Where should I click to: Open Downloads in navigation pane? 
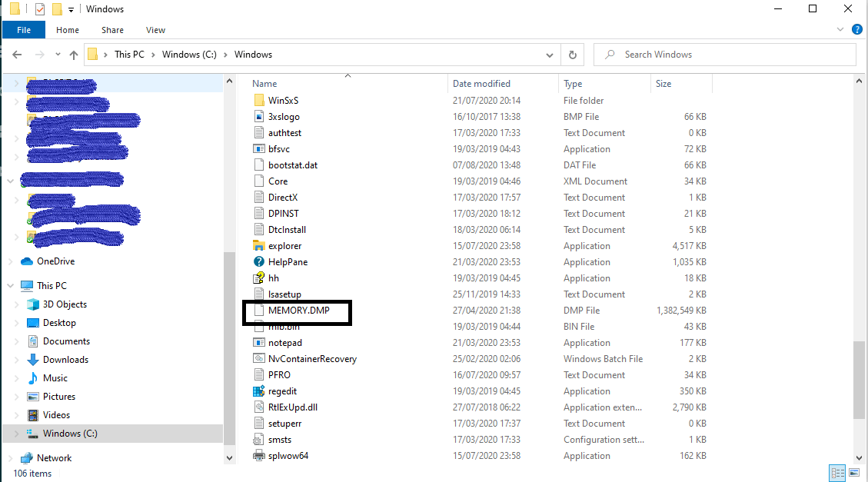(x=65, y=360)
